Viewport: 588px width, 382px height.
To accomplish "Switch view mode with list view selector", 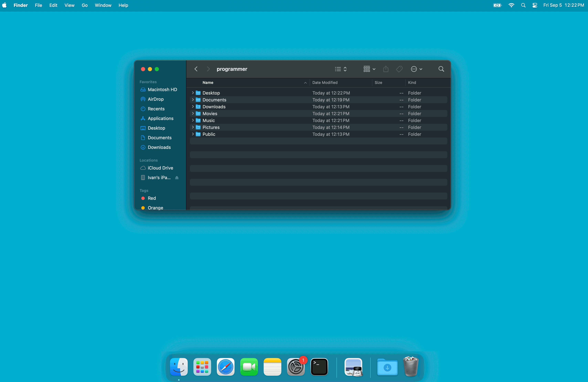I will [341, 69].
